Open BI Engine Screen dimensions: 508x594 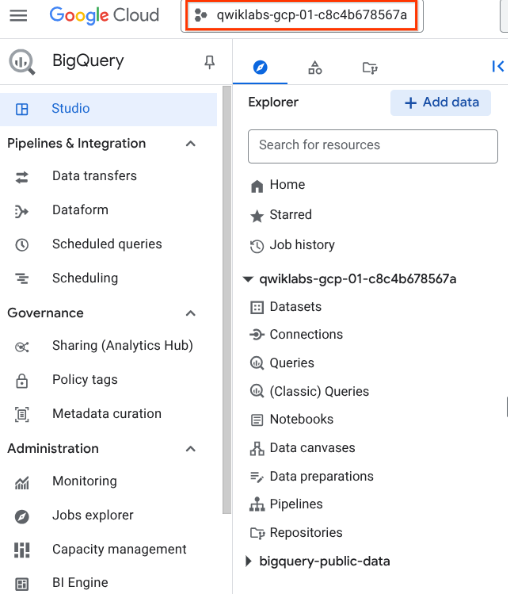click(80, 583)
